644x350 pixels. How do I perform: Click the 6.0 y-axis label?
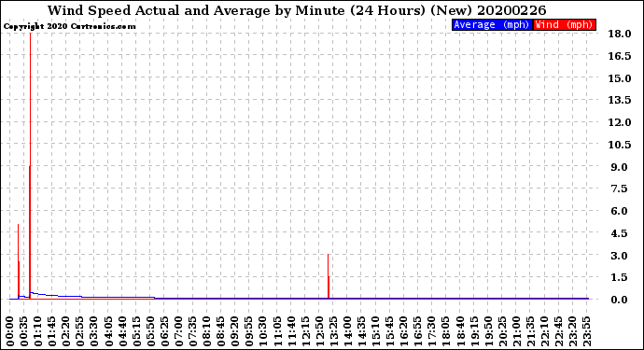click(620, 211)
